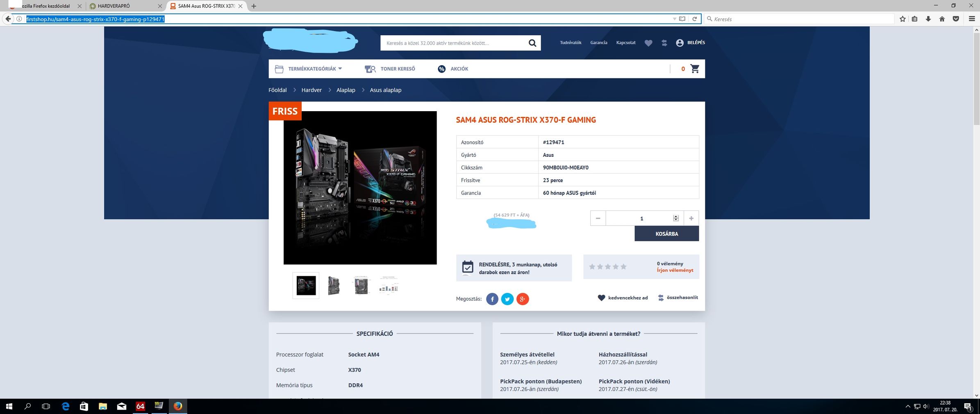Share product on Facebook

[x=492, y=299]
